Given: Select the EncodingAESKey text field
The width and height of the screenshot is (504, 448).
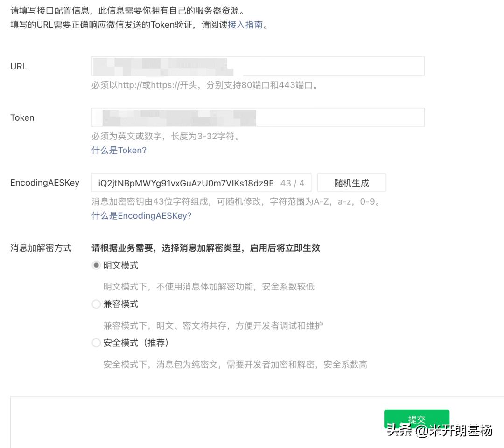Looking at the screenshot, I should [187, 182].
